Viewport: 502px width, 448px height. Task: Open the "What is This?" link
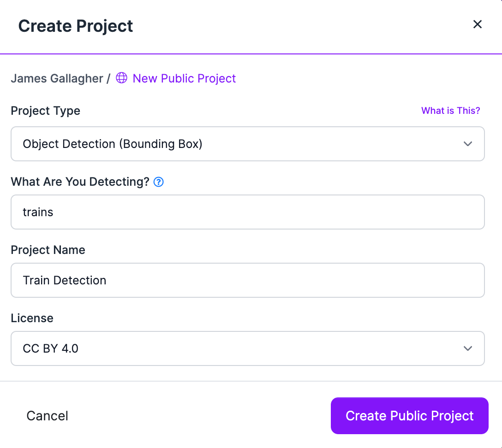(x=450, y=111)
